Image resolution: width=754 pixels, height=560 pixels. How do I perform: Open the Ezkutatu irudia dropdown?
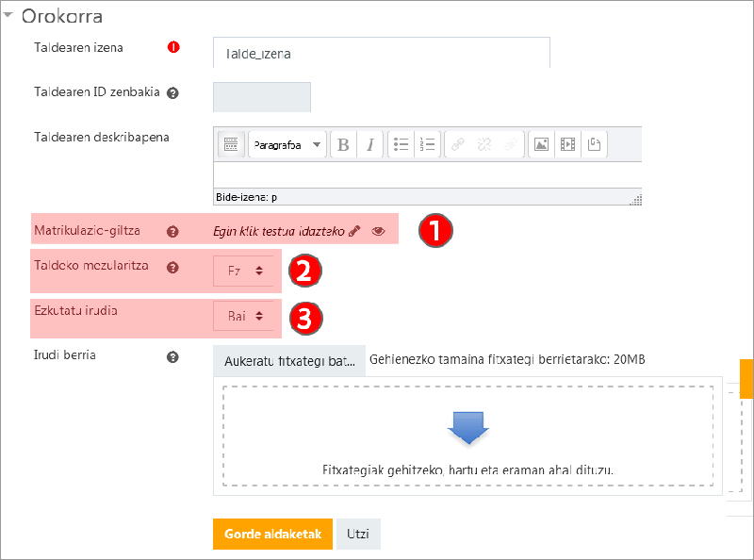pos(245,317)
